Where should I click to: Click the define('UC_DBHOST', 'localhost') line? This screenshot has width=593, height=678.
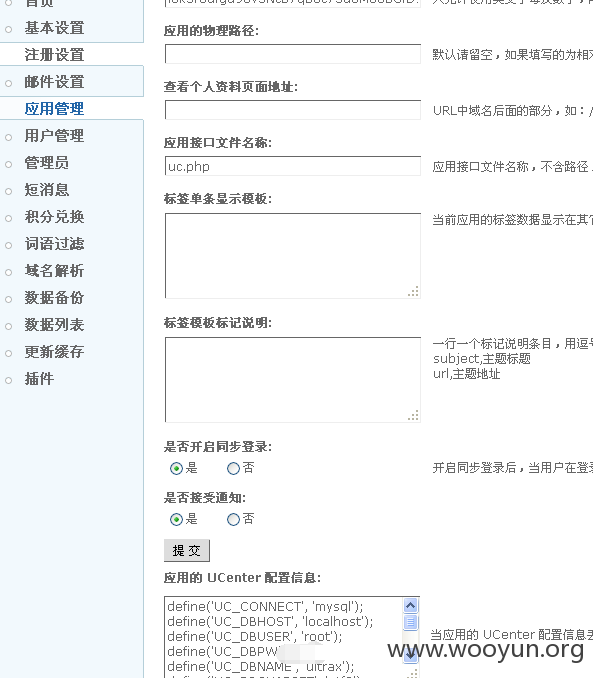click(x=270, y=622)
